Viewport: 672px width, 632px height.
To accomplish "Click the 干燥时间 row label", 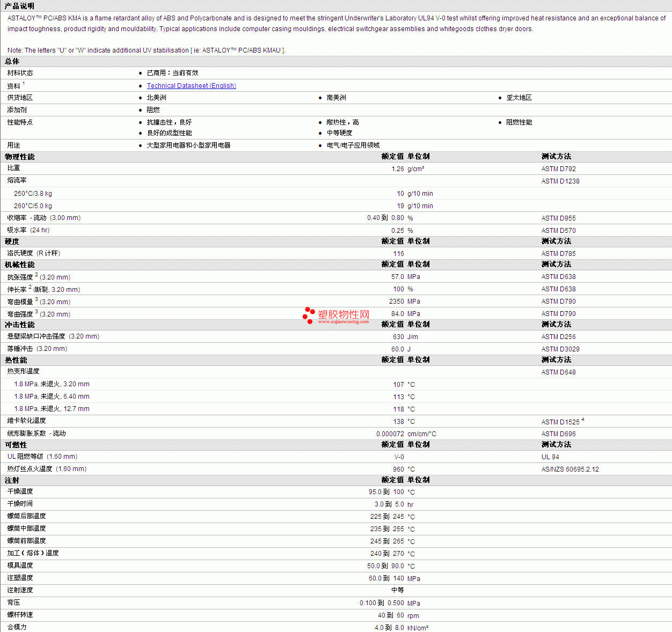I will click(x=20, y=504).
